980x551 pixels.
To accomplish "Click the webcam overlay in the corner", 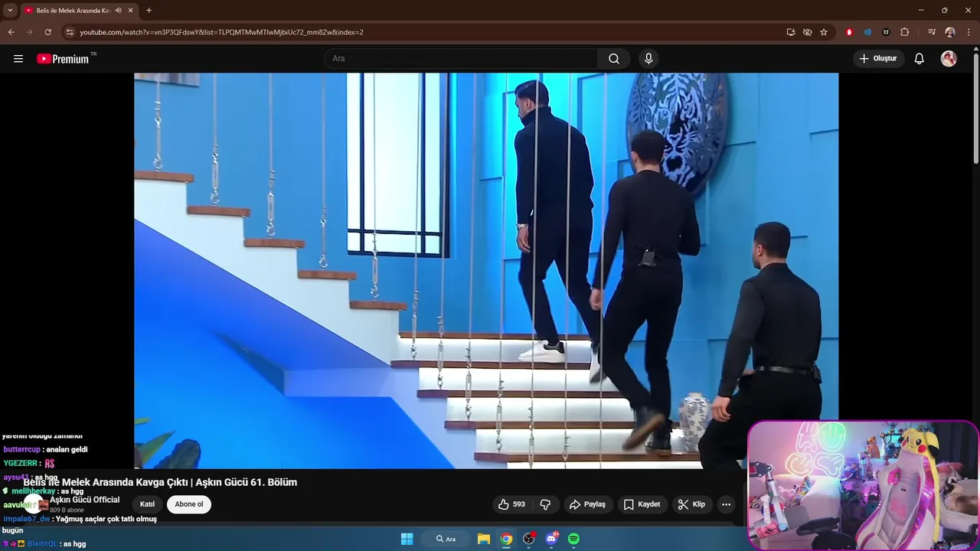I will click(863, 484).
